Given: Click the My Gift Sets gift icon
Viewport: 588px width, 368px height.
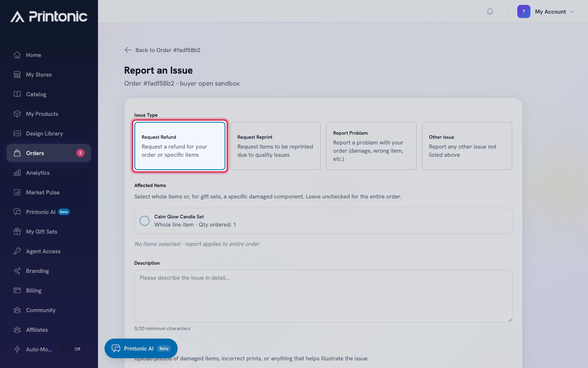Looking at the screenshot, I should coord(17,231).
